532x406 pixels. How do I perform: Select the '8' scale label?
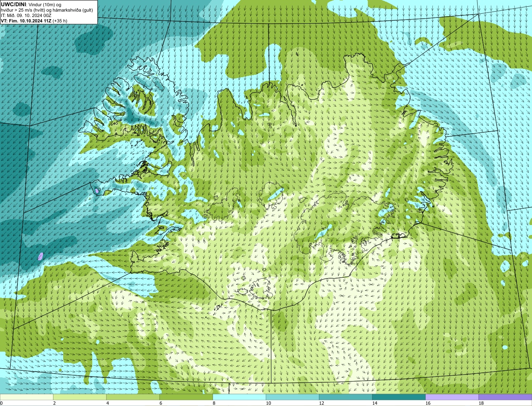coord(214,403)
